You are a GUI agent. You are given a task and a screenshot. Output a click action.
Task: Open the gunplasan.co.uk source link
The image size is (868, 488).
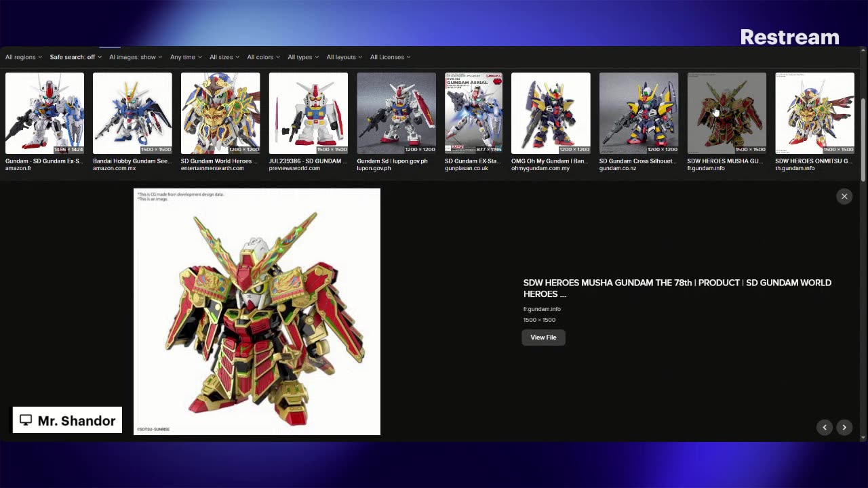pos(467,168)
